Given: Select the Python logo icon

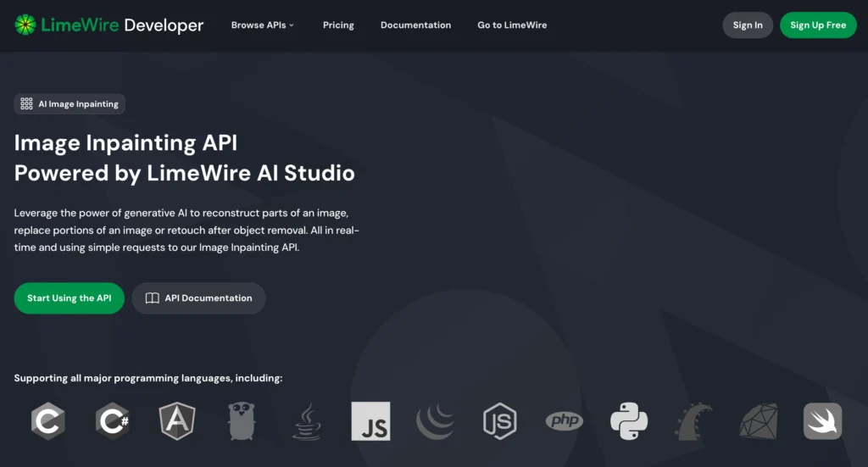Looking at the screenshot, I should (x=629, y=421).
